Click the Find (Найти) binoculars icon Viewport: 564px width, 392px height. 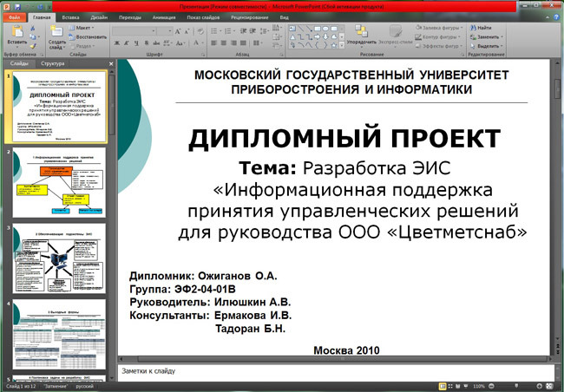474,28
